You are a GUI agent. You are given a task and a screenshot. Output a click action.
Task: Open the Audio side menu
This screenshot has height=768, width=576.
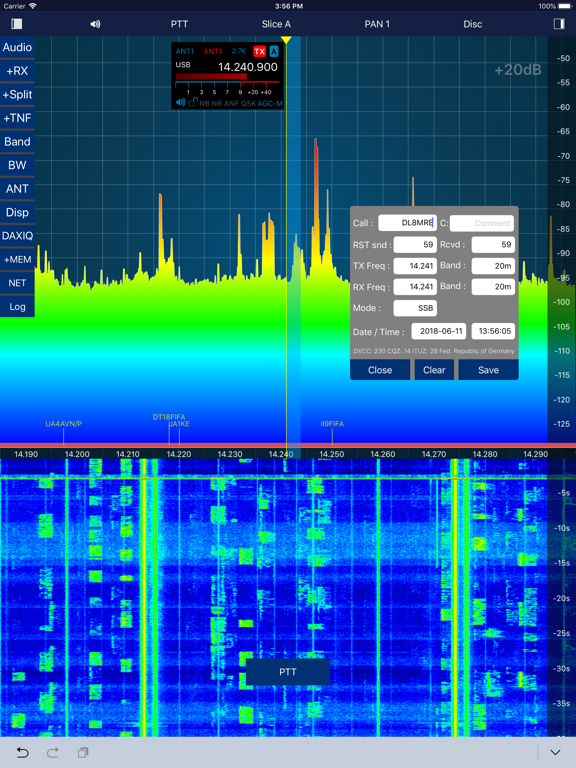point(17,48)
